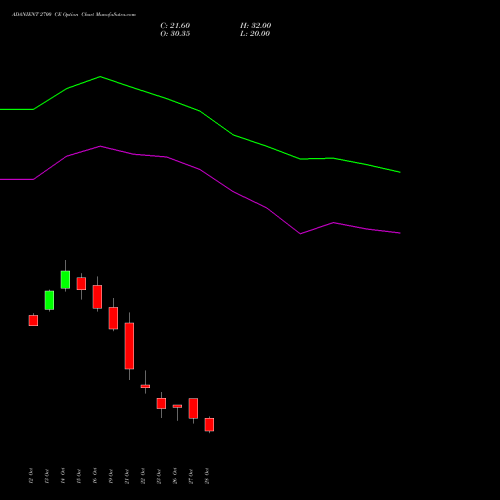
Task: Click the green upper band line
Action: coord(200,111)
